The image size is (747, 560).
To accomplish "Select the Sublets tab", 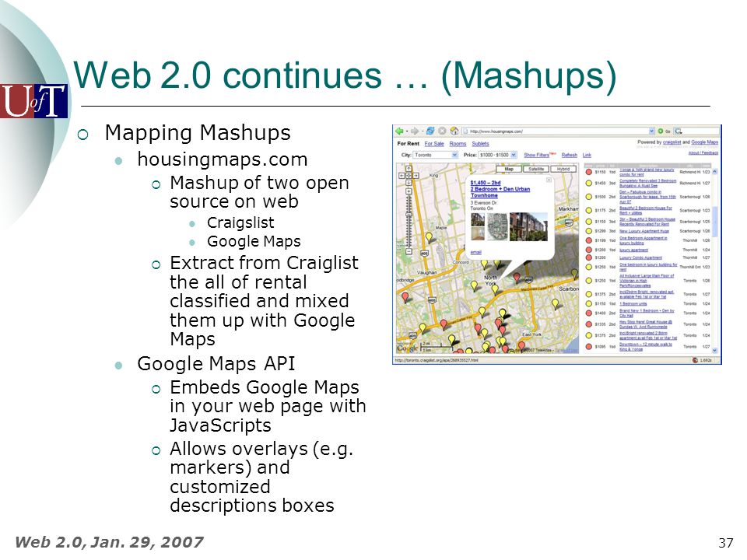I will click(481, 143).
